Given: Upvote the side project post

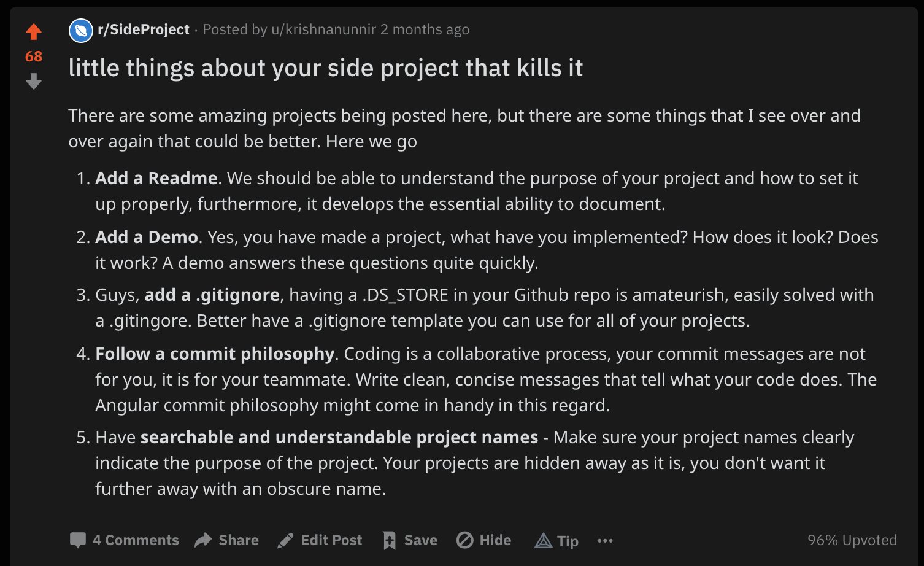Looking at the screenshot, I should click(x=34, y=31).
